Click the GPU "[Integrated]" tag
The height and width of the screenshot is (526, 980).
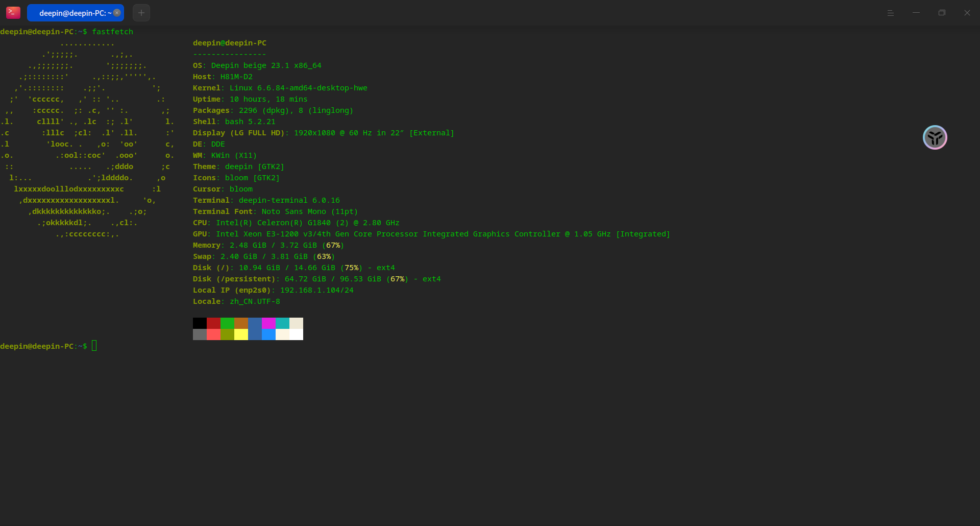tap(643, 234)
